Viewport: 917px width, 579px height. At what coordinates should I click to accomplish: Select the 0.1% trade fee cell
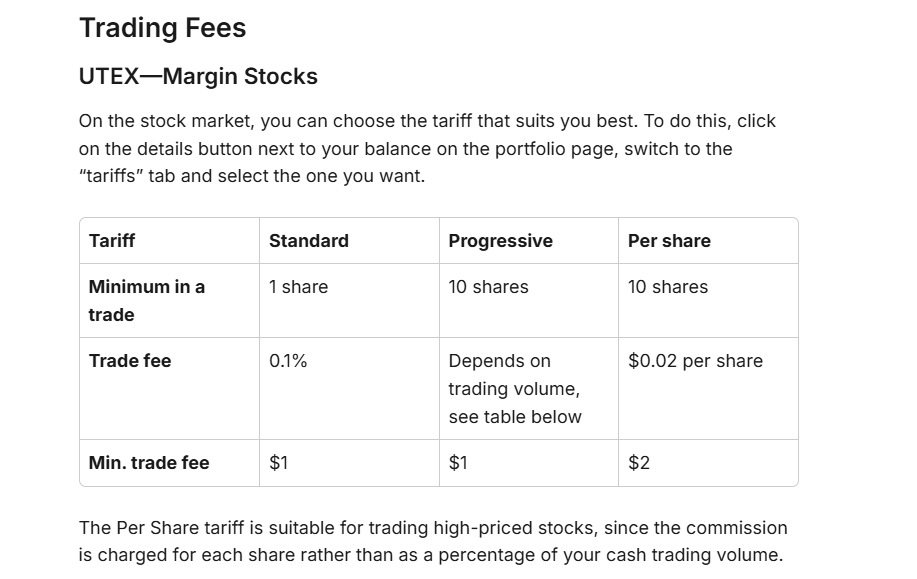288,361
